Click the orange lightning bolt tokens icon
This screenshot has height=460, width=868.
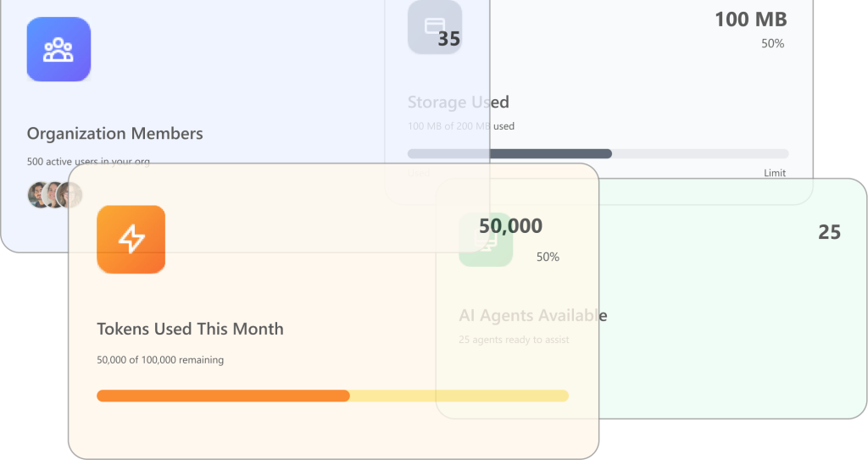(x=131, y=240)
